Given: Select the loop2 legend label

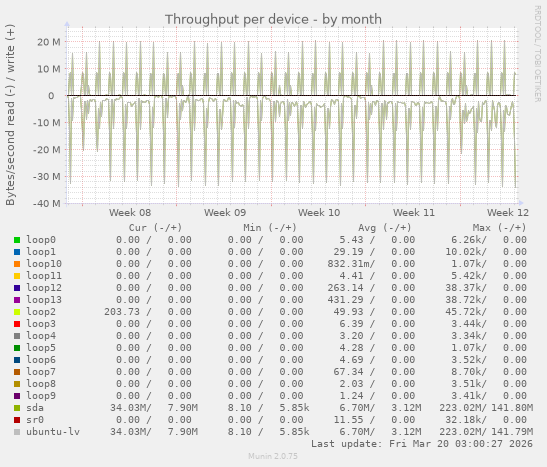Looking at the screenshot, I should (41, 312).
